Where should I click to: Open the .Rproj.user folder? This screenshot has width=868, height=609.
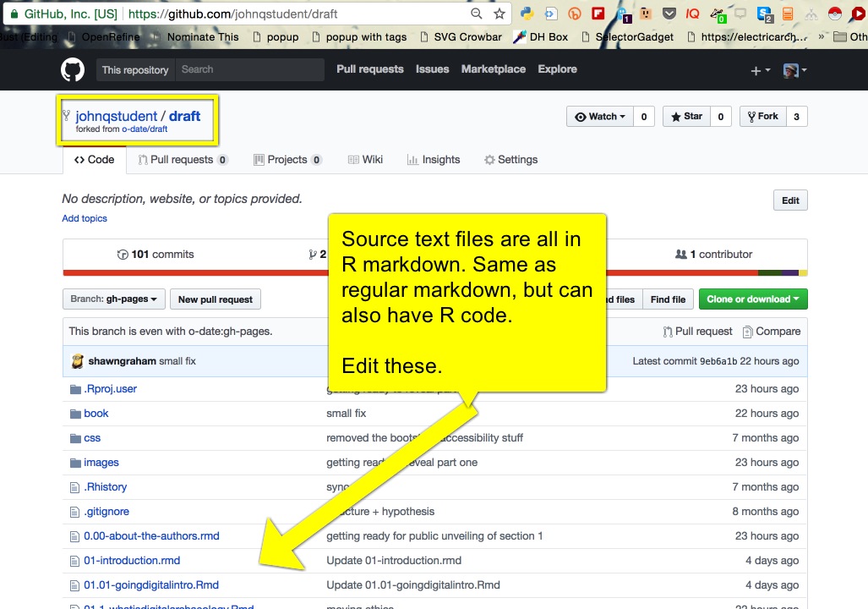tap(110, 389)
